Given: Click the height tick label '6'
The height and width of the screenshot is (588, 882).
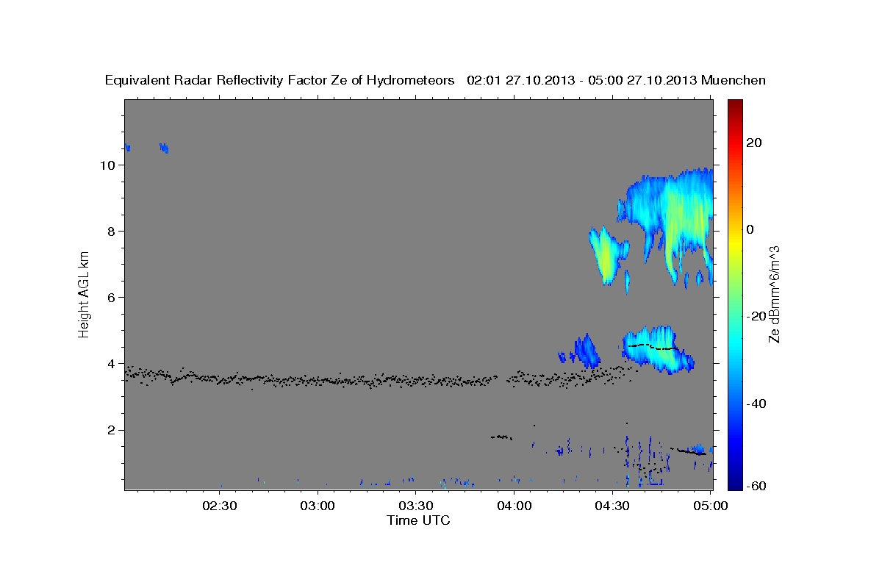Looking at the screenshot, I should [x=110, y=298].
